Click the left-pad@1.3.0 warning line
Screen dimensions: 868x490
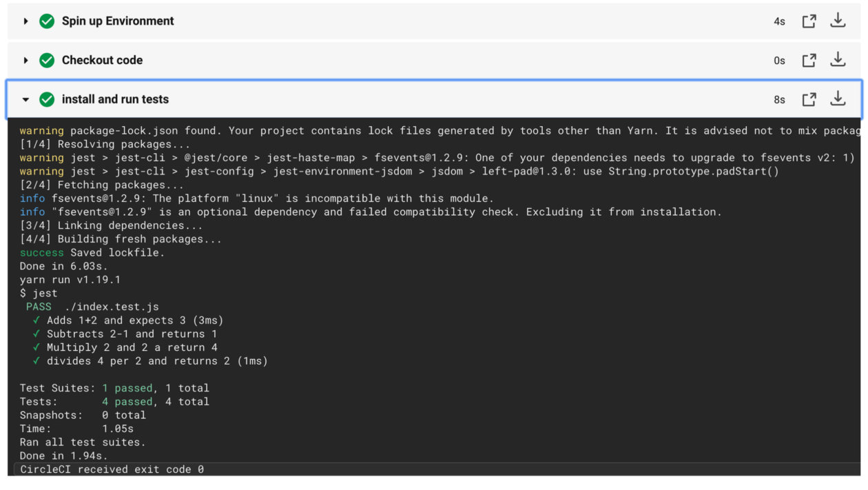399,172
